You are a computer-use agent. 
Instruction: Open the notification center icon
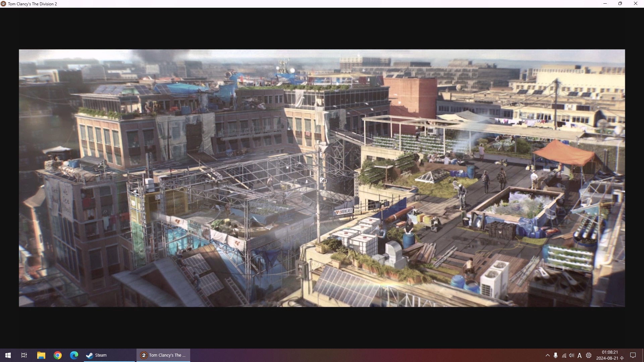point(633,355)
